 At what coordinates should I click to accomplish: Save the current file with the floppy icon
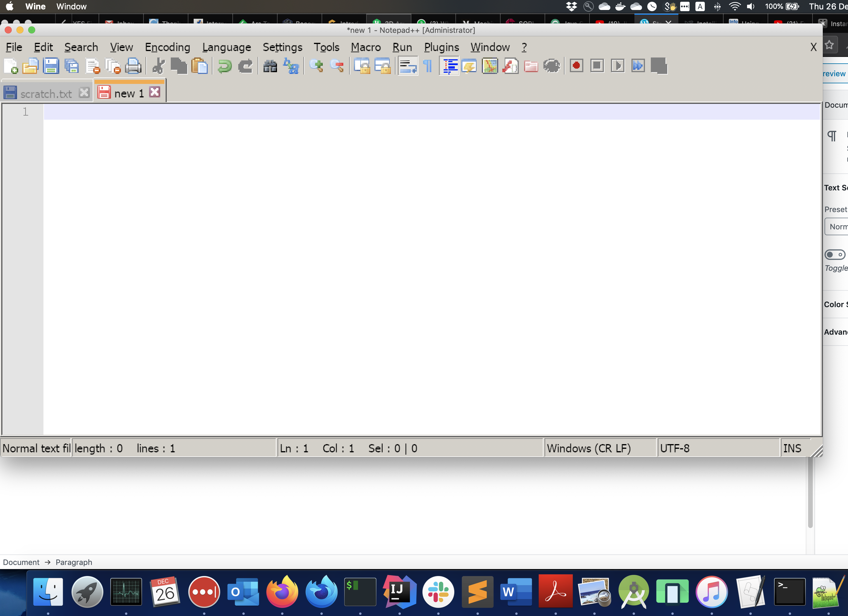coord(51,66)
